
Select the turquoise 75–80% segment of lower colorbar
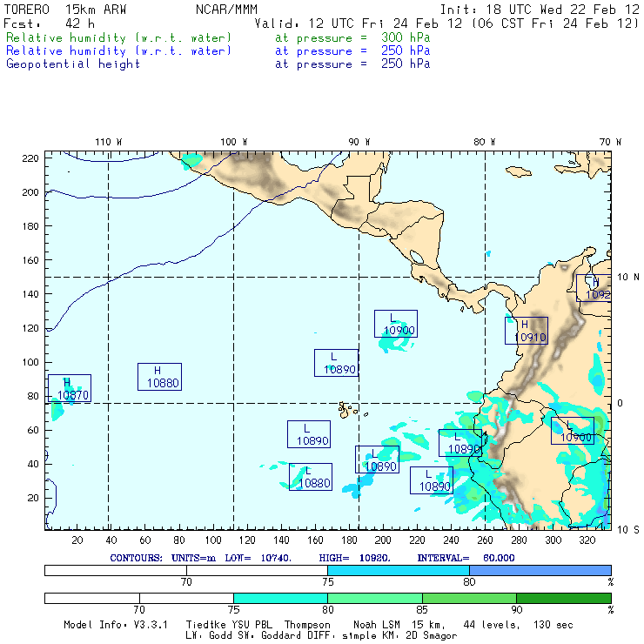pyautogui.click(x=280, y=598)
